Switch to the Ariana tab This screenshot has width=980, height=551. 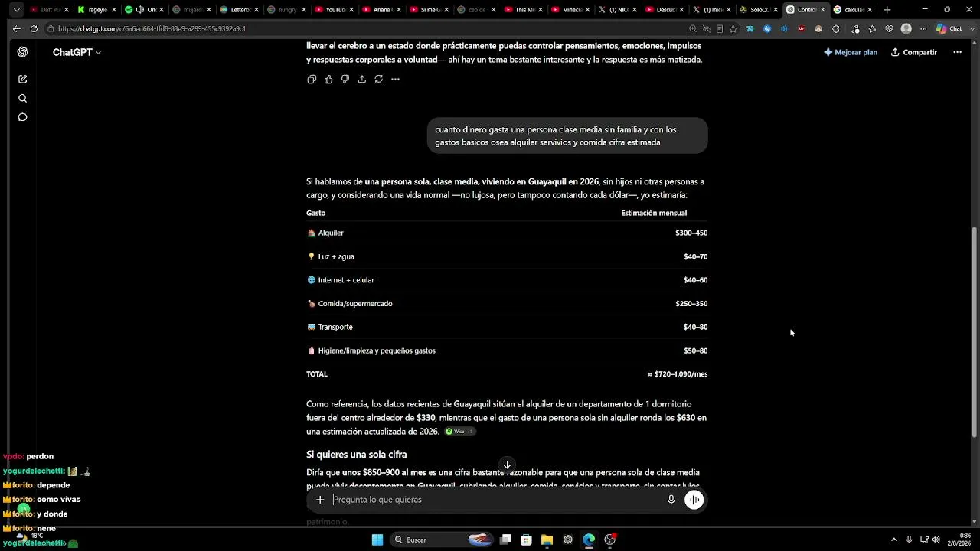point(382,10)
